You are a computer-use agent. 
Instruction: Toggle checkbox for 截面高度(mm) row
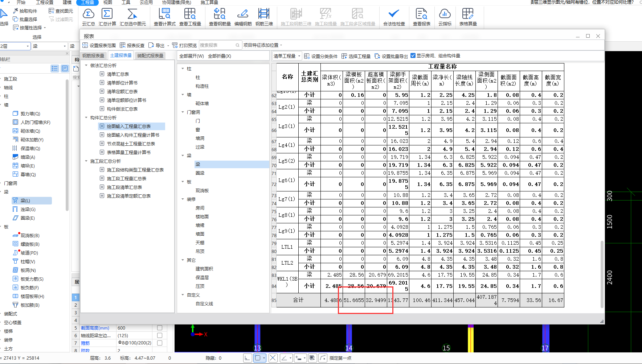(159, 328)
